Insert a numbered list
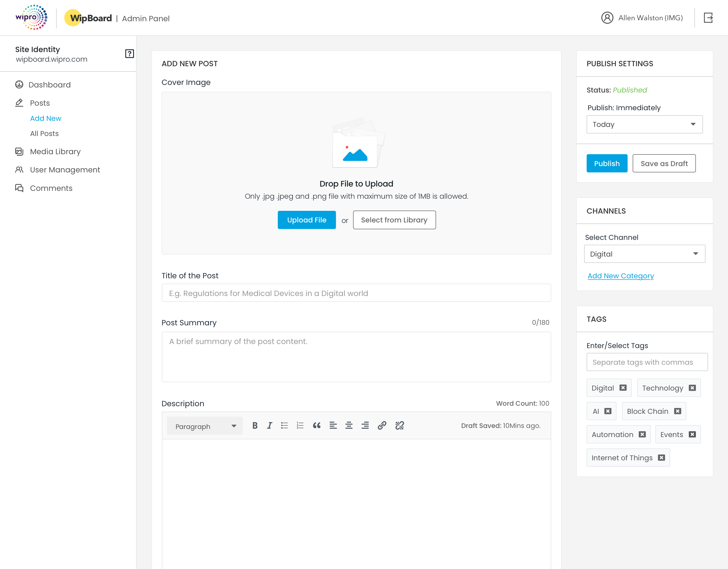Screen dimensions: 728x569 tap(300, 425)
